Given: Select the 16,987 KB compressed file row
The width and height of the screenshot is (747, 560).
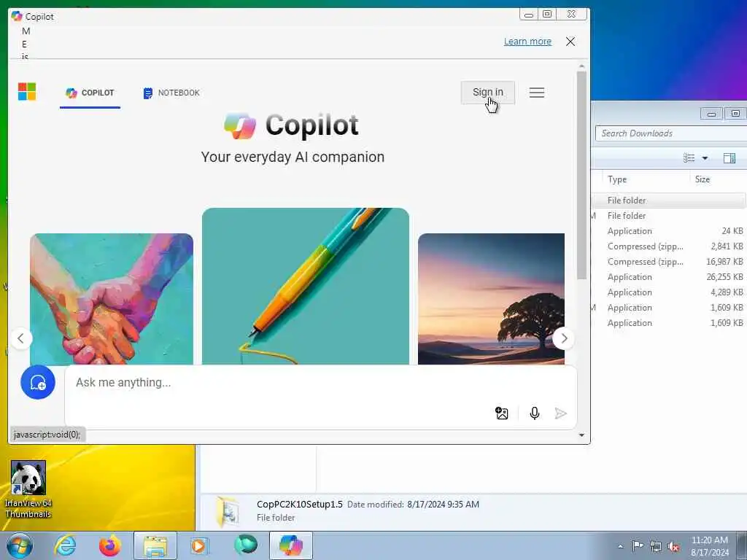Looking at the screenshot, I should (669, 262).
